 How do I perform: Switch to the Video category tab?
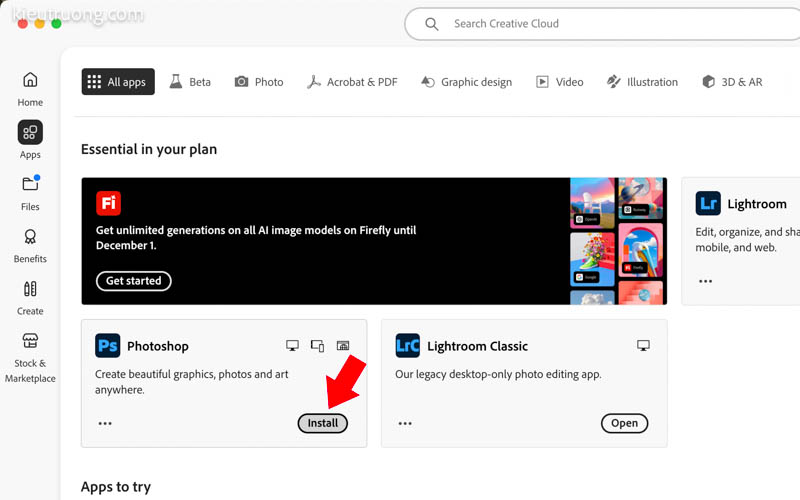560,82
